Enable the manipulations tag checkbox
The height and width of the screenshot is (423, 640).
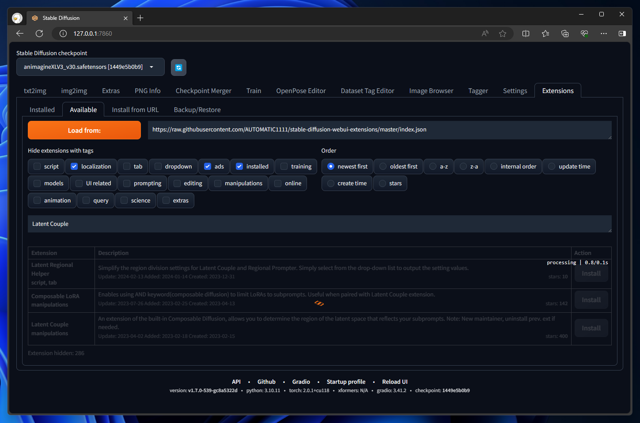pos(218,183)
